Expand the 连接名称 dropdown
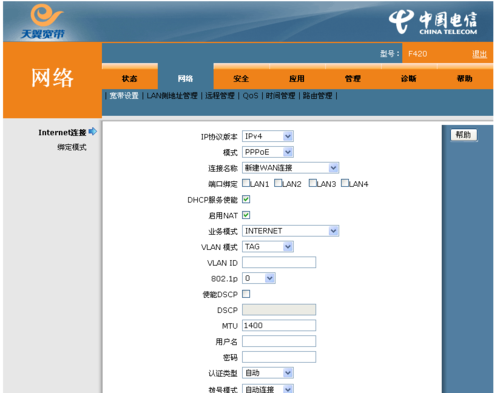 pyautogui.click(x=291, y=168)
